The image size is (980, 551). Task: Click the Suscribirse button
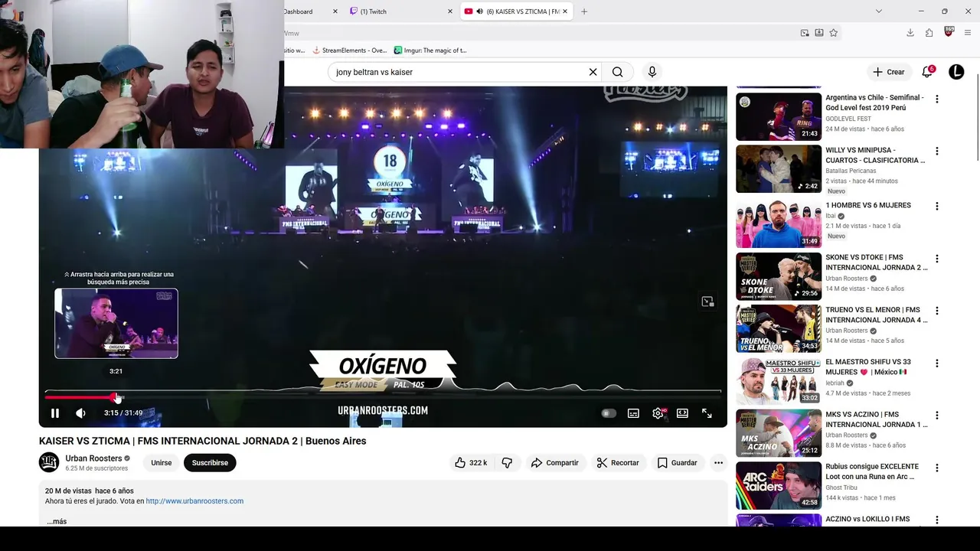pyautogui.click(x=210, y=463)
